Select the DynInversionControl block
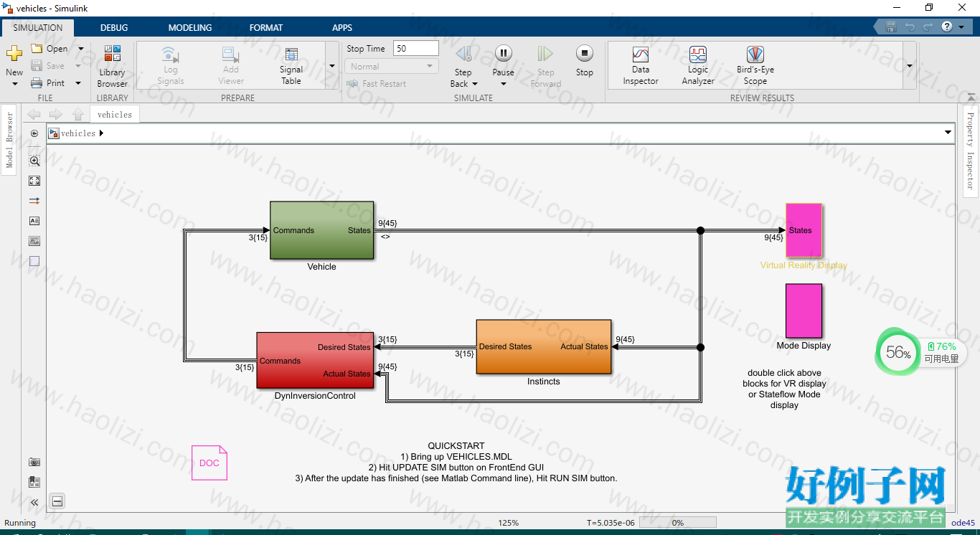The image size is (980, 535). pos(315,361)
